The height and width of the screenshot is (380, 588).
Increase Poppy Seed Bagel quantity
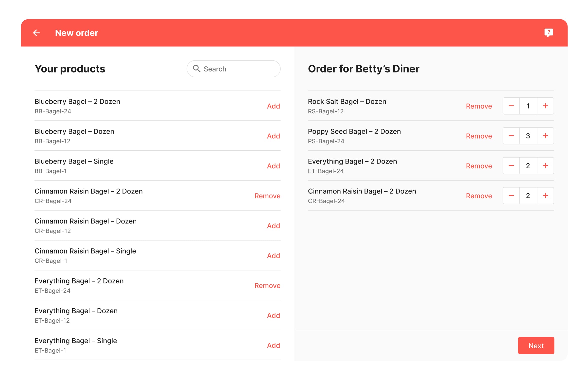545,136
